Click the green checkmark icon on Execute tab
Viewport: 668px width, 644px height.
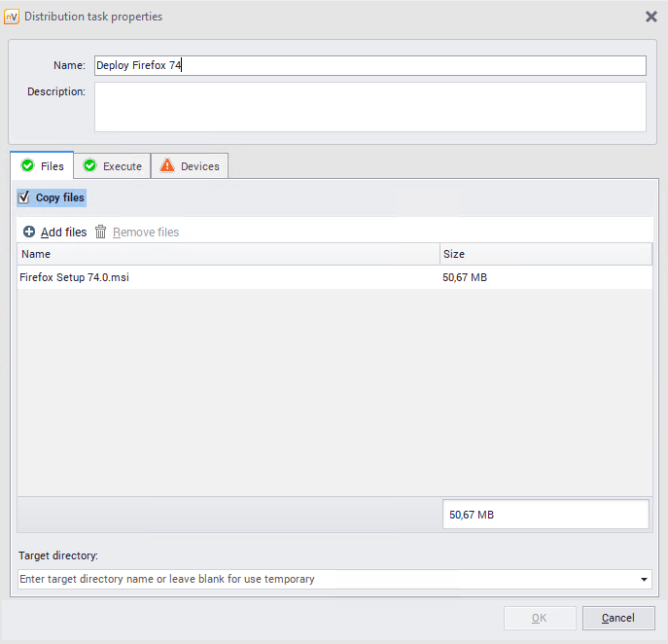coord(89,165)
